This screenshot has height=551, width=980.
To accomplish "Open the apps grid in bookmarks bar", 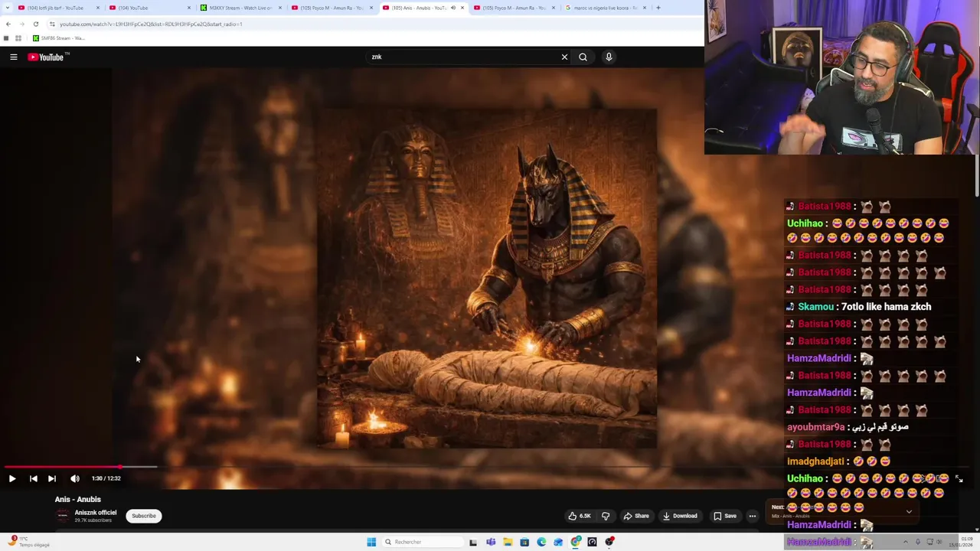I will pos(18,38).
